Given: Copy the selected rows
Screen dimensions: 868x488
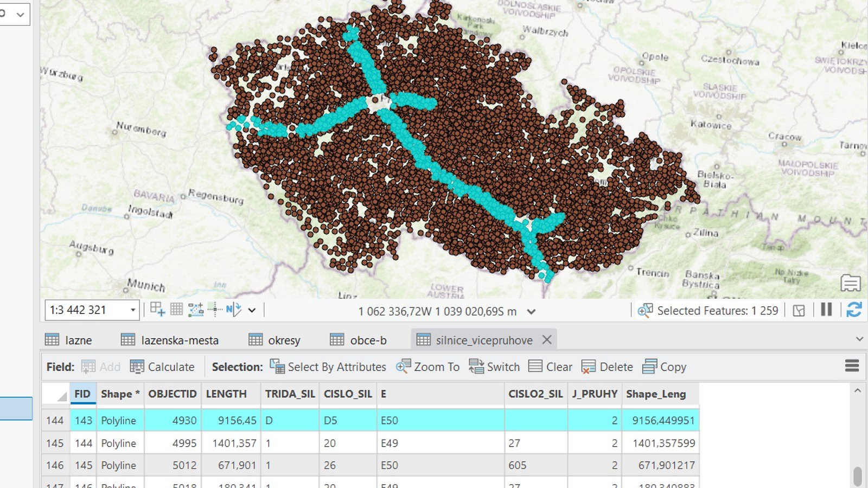Looking at the screenshot, I should pyautogui.click(x=665, y=367).
